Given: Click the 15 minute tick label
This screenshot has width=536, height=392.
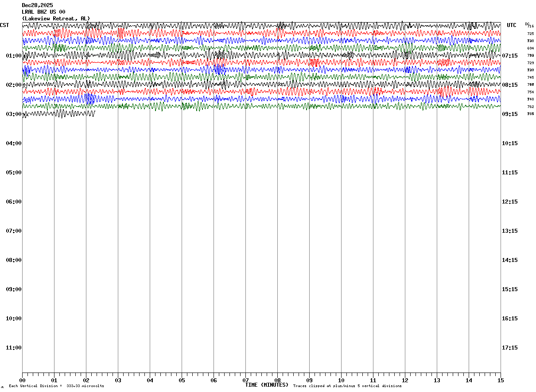Looking at the screenshot, I should [x=501, y=380].
